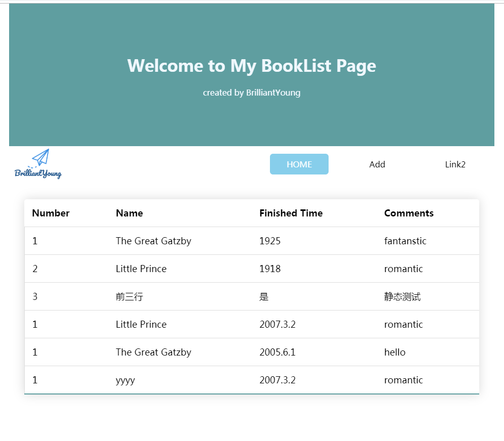Select the fantanstic comment cell
Screen dimensions: 504x441
(405, 241)
